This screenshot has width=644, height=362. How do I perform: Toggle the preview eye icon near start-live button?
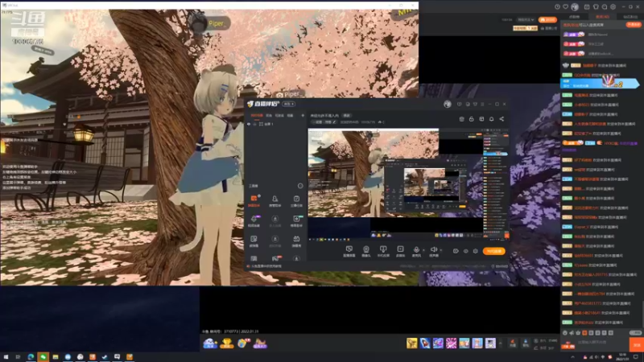[x=466, y=251]
